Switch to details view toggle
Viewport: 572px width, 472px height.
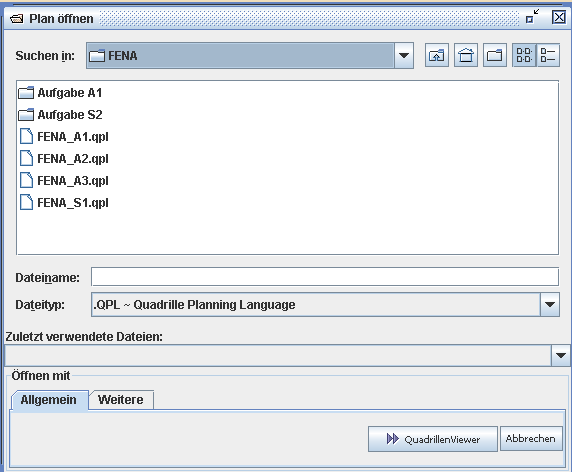[548, 55]
